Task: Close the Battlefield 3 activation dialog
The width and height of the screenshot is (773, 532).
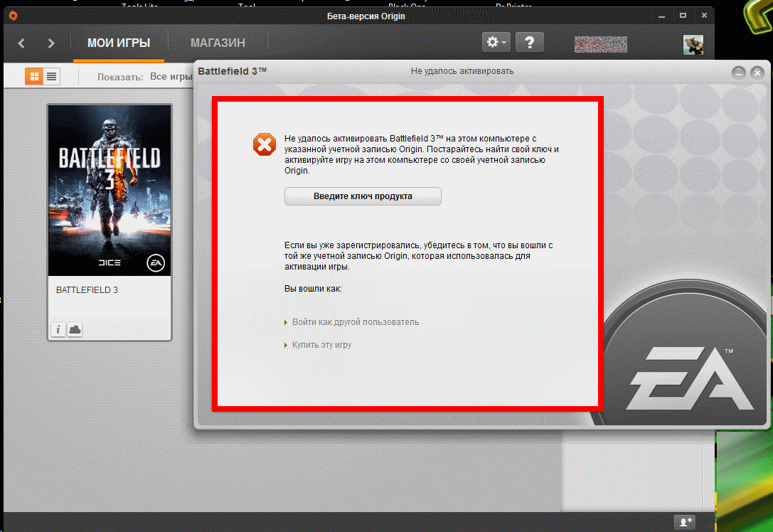Action: click(x=757, y=73)
